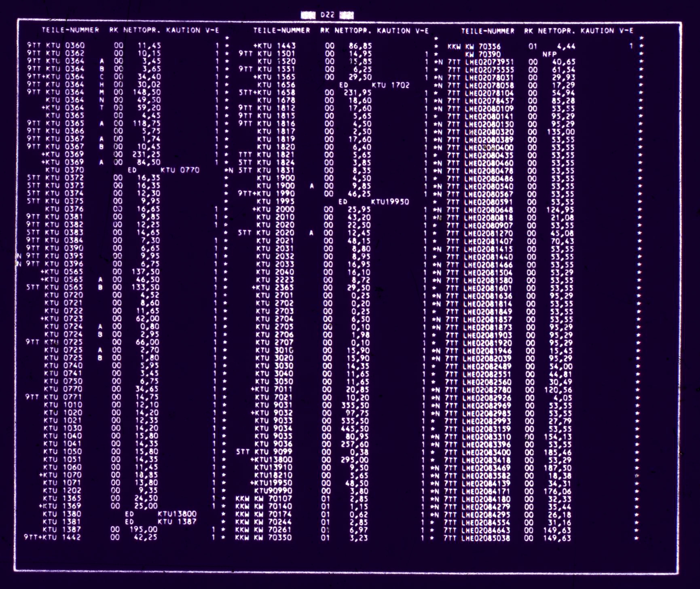Click the KTU 0370 part number

coord(65,170)
